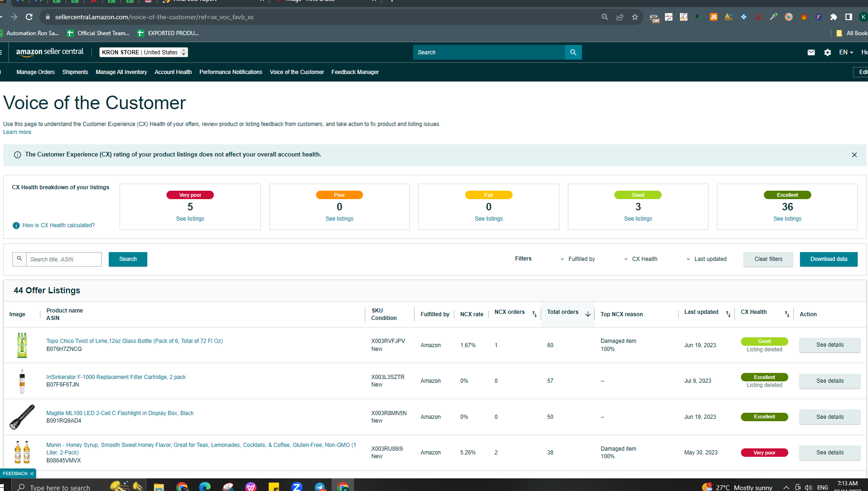Open How is CX Health calculated link
This screenshot has height=491, width=868.
tap(59, 225)
